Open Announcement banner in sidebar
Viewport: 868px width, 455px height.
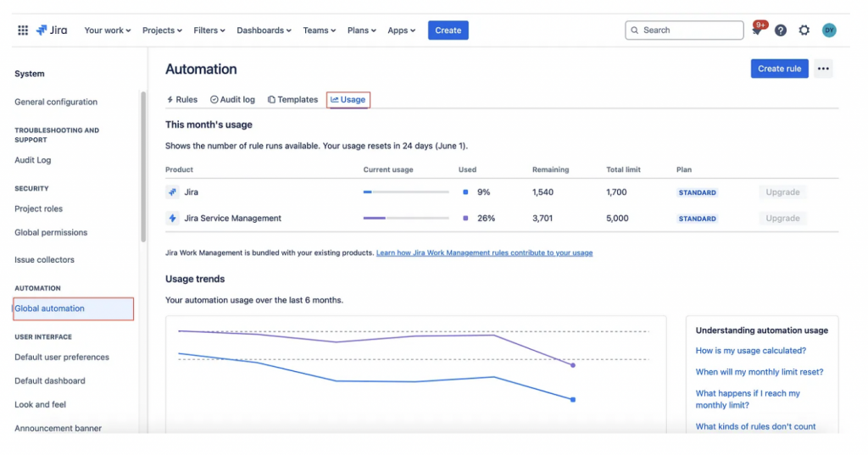58,429
